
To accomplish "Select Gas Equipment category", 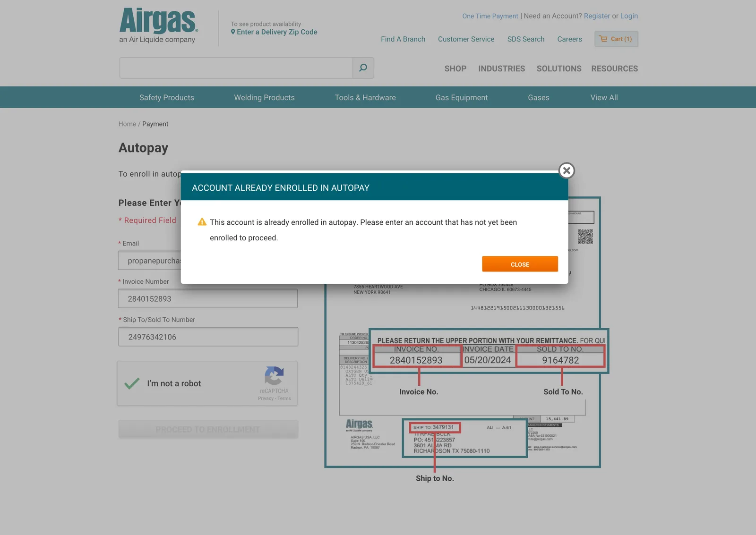I will tap(462, 97).
